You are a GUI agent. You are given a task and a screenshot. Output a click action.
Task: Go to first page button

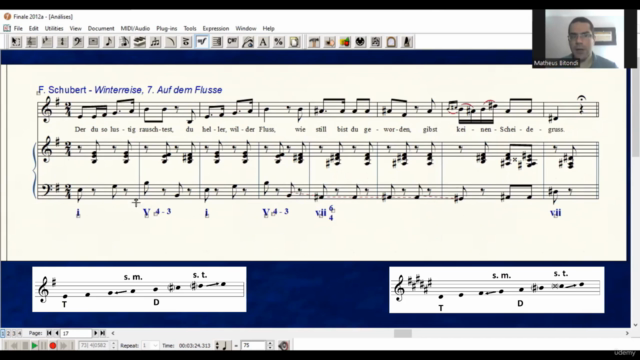tap(49, 333)
